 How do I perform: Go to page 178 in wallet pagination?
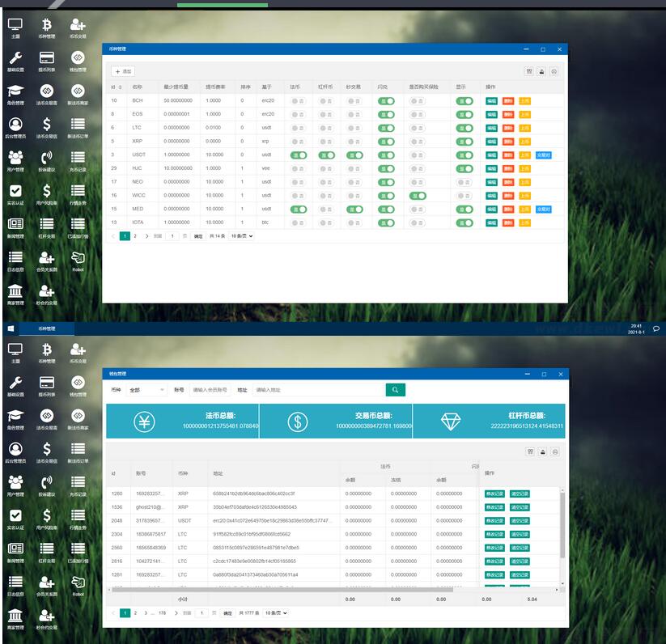pyautogui.click(x=163, y=613)
